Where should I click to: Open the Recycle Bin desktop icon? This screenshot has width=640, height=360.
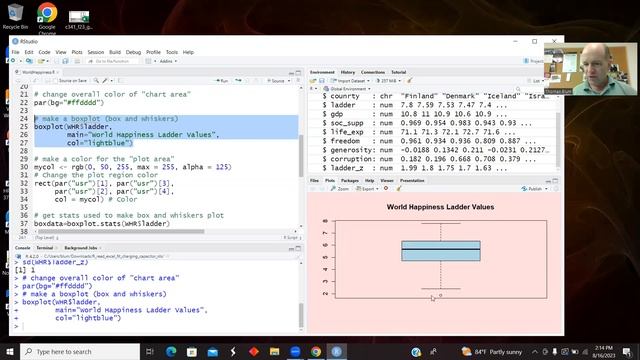16,16
